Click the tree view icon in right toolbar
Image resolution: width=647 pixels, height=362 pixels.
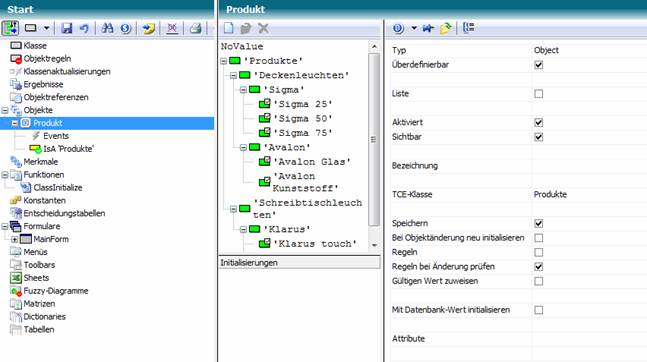pyautogui.click(x=468, y=28)
